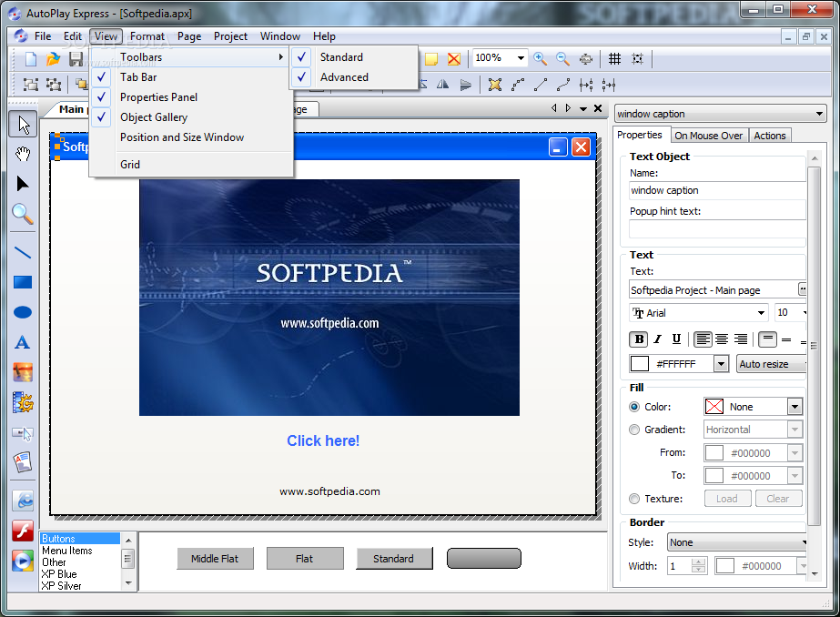Toggle bold text formatting
This screenshot has width=840, height=617.
(639, 339)
